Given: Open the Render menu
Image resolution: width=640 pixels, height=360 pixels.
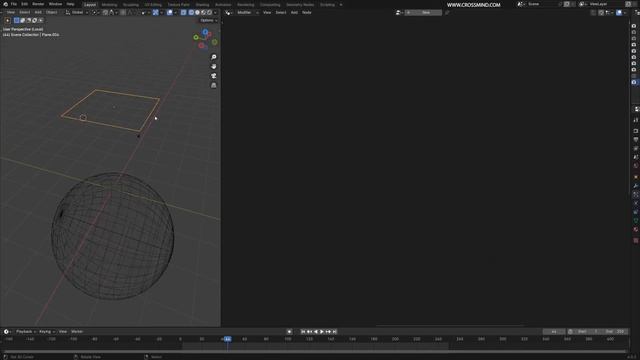Looking at the screenshot, I should point(38,4).
